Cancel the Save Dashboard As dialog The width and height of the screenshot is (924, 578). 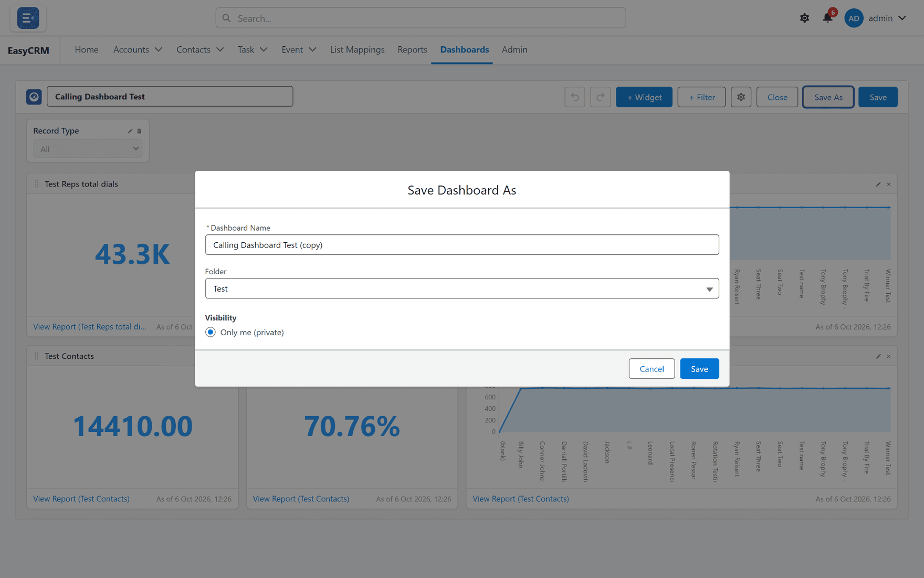(652, 369)
